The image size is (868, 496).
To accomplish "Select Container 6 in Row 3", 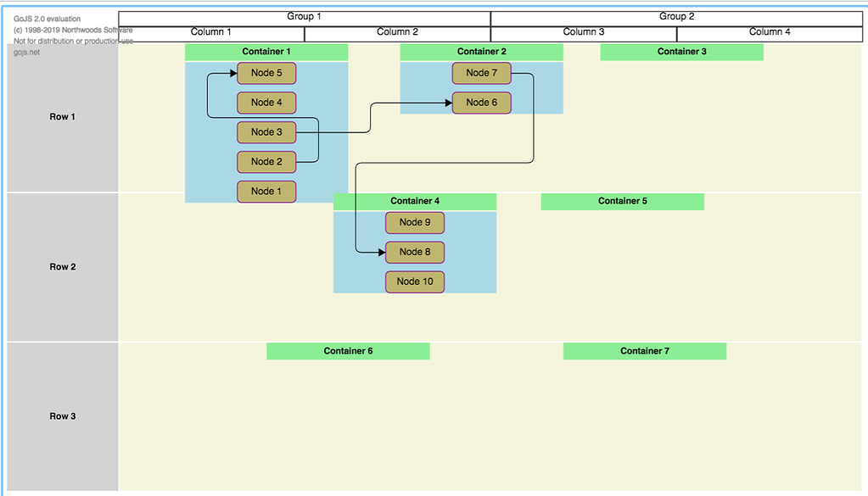I will [348, 350].
